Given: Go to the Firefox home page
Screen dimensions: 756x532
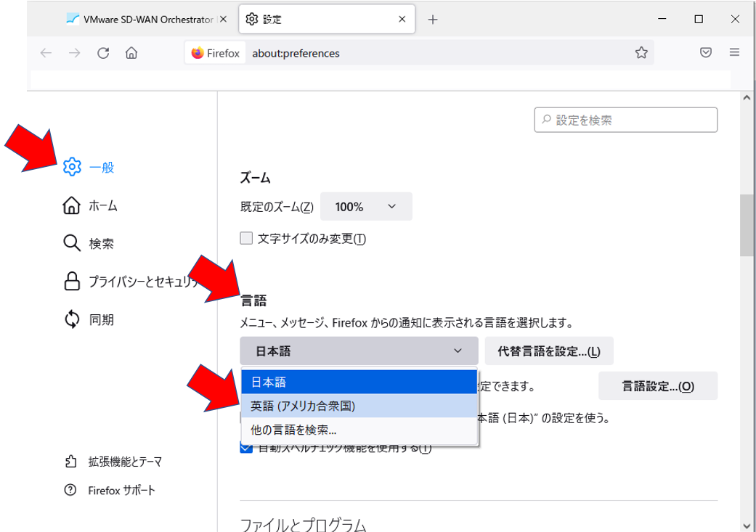Looking at the screenshot, I should point(131,53).
